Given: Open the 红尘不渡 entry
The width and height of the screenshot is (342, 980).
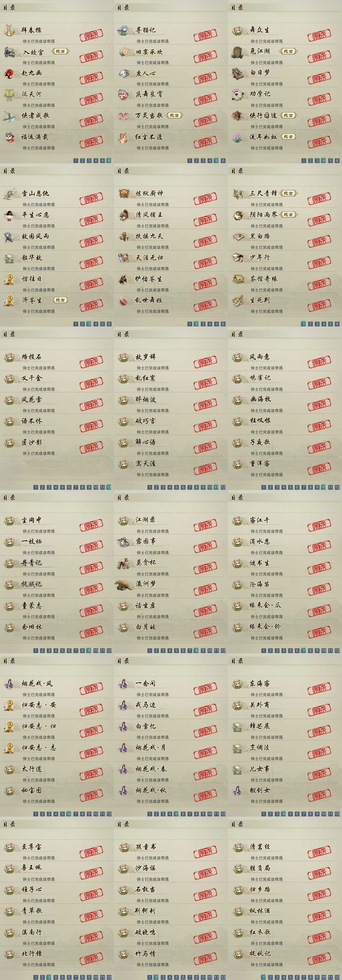Looking at the screenshot, I should click(x=171, y=140).
